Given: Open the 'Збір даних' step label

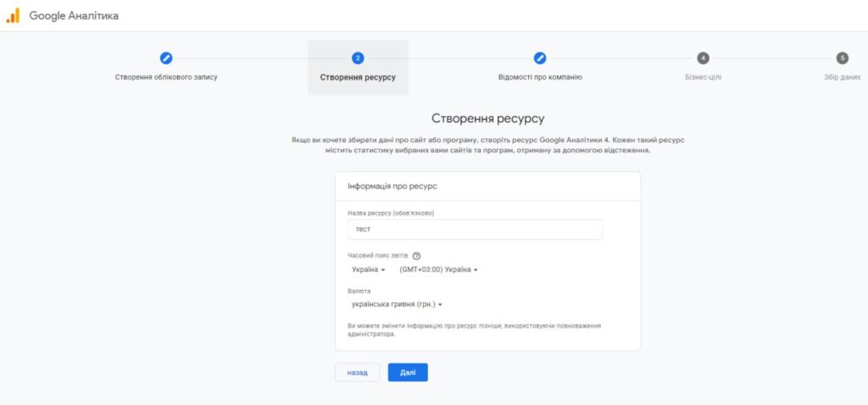Looking at the screenshot, I should tap(842, 77).
